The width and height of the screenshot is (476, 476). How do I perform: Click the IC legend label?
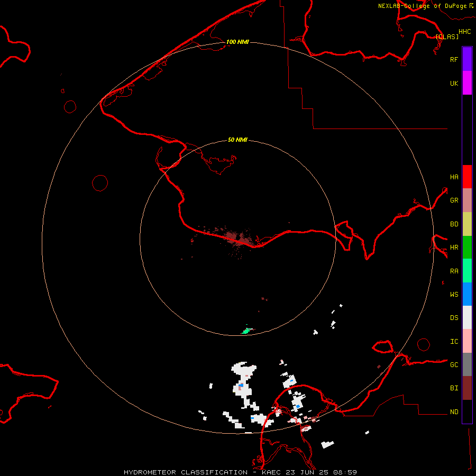pos(454,342)
